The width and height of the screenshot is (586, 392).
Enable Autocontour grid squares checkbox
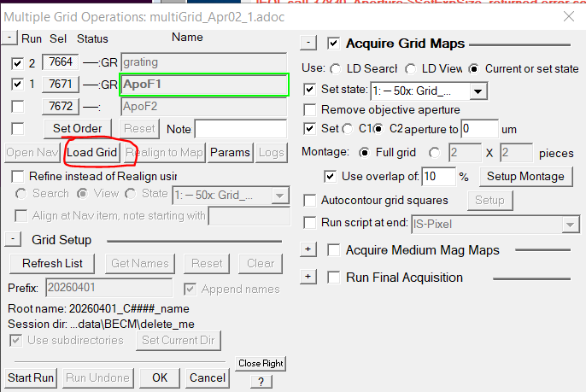click(x=309, y=201)
